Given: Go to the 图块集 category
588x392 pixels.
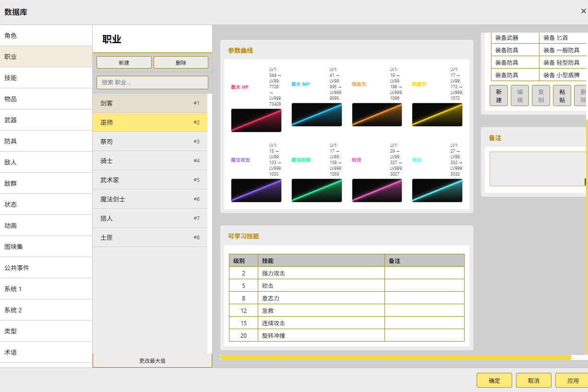Looking at the screenshot, I should pos(46,247).
